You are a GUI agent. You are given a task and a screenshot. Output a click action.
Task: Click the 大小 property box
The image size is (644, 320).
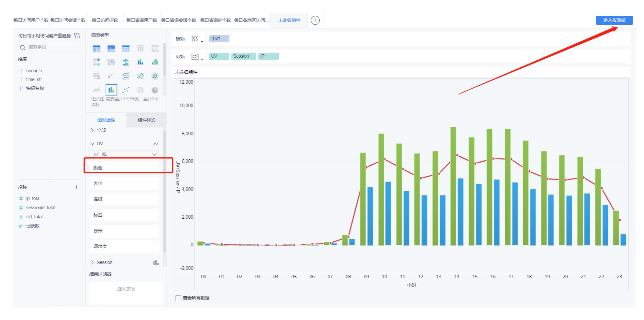(124, 183)
